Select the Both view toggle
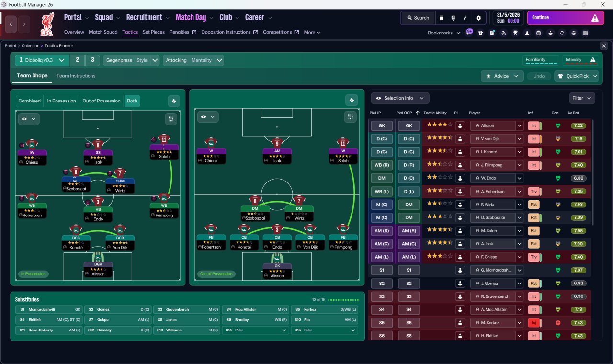Screen dimensions: 613x364 132,101
